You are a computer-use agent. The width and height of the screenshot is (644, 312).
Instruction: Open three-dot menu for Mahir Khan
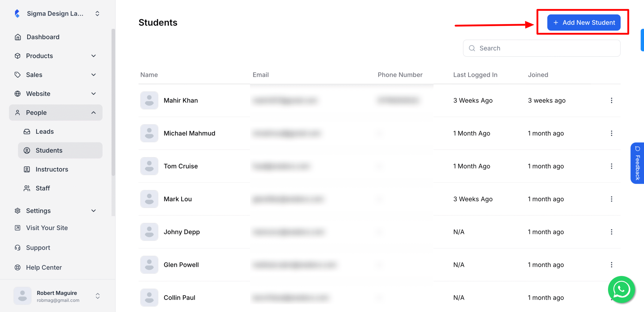(x=611, y=100)
